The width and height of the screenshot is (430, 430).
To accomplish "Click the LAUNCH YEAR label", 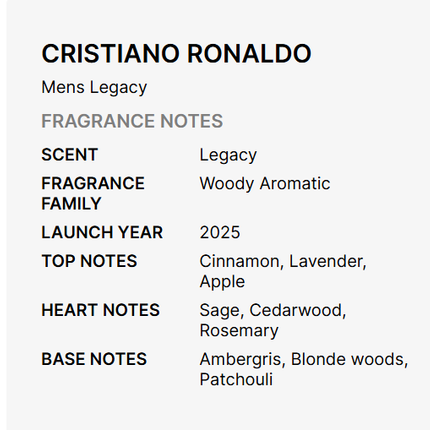I will tap(102, 232).
